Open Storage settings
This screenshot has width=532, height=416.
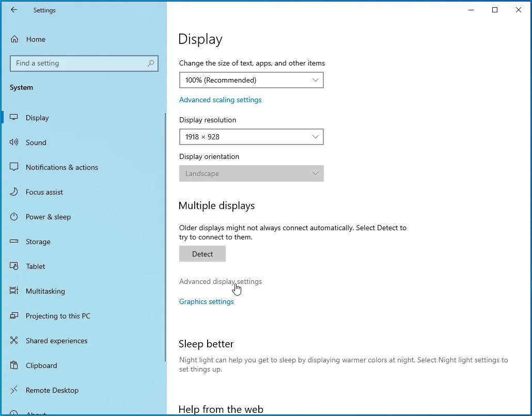pos(84,242)
